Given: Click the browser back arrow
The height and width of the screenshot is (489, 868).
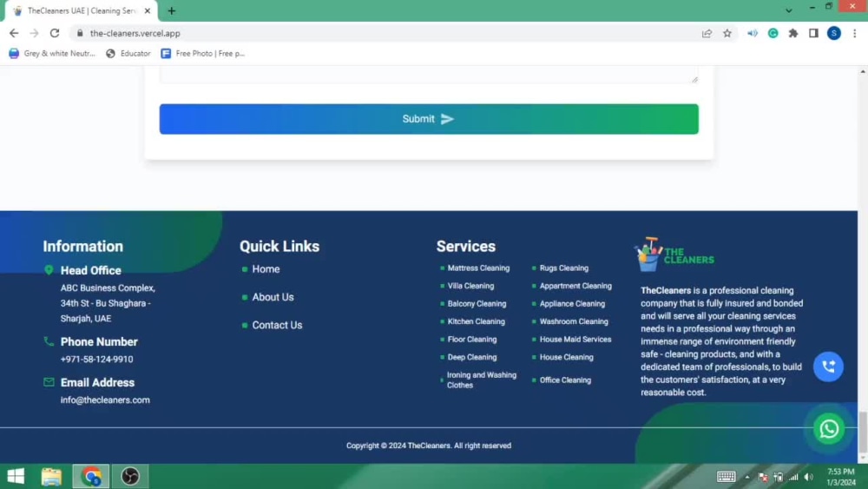Looking at the screenshot, I should [x=14, y=33].
